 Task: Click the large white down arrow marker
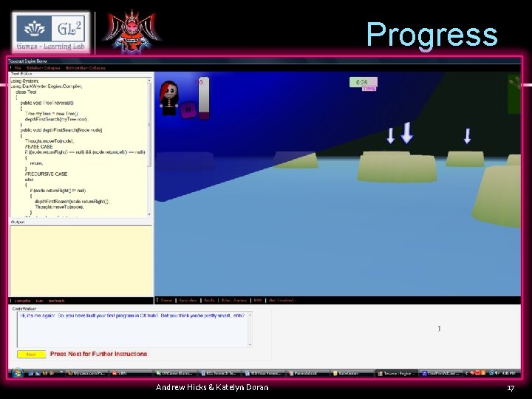pos(407,133)
